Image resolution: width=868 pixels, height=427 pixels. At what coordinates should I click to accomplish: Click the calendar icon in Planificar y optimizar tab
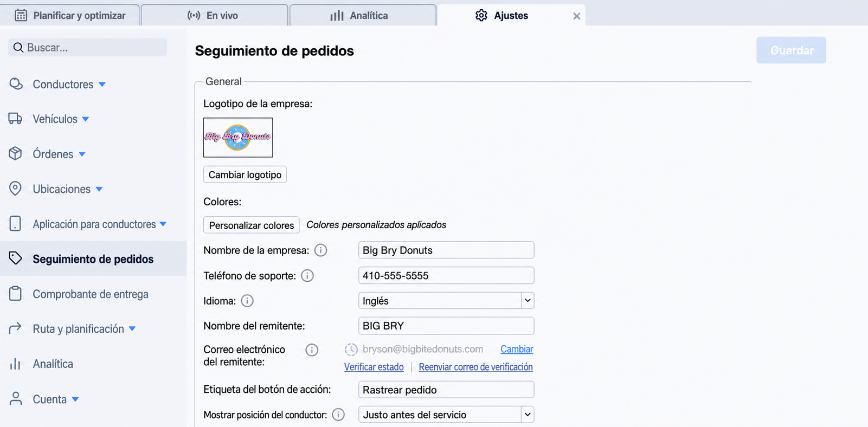21,15
